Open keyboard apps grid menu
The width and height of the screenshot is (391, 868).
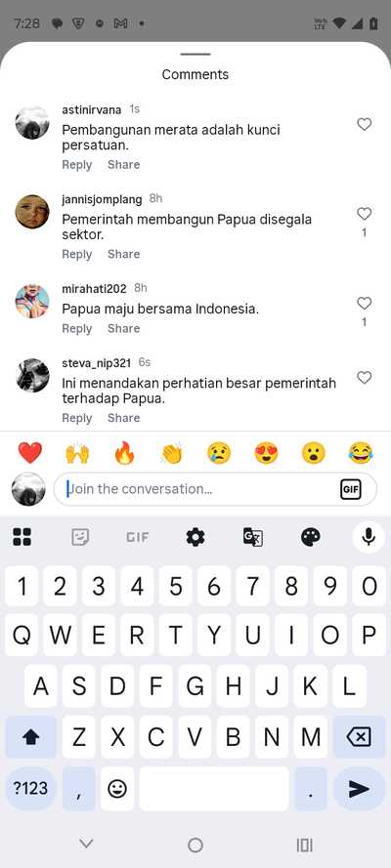coord(22,537)
